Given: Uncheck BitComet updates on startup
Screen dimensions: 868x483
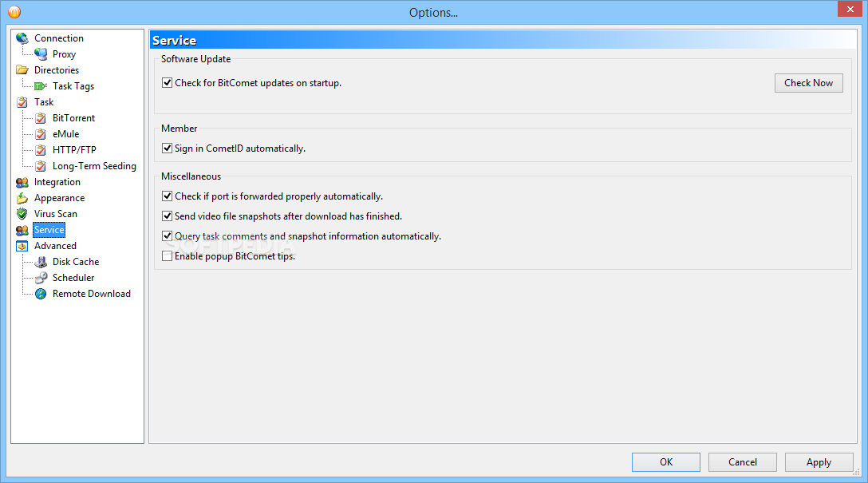Looking at the screenshot, I should (x=168, y=82).
